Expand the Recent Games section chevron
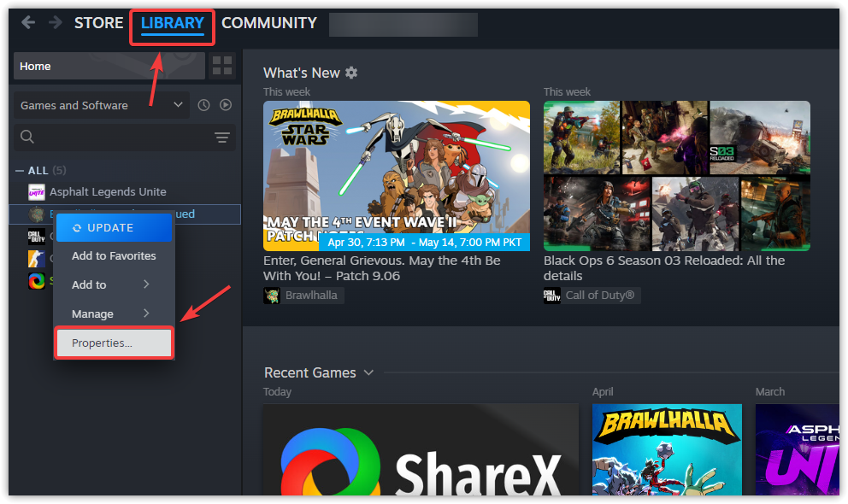 point(368,372)
